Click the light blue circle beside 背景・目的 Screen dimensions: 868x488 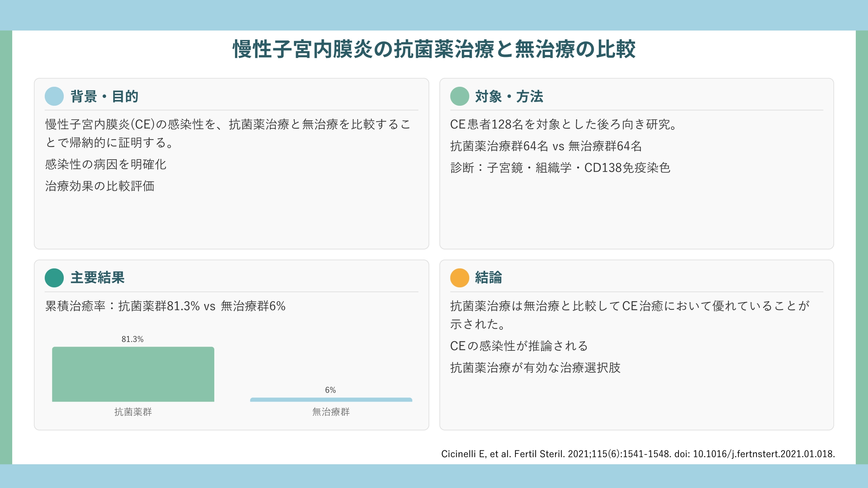pyautogui.click(x=54, y=96)
